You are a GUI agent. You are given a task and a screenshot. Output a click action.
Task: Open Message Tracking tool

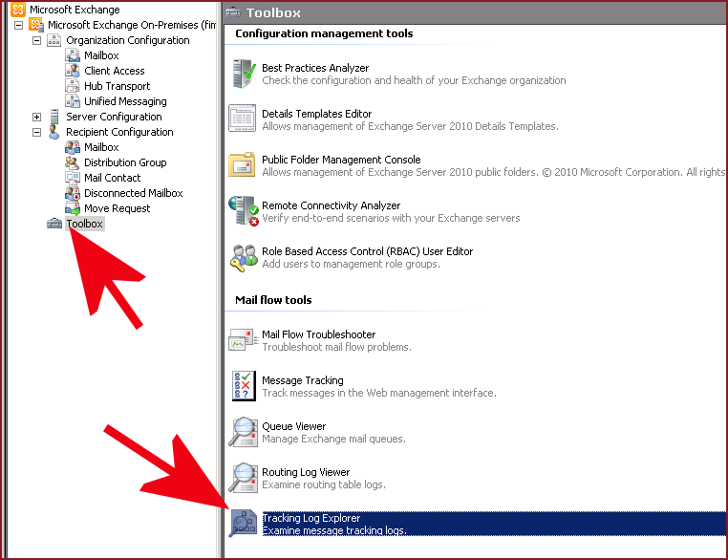pos(303,380)
